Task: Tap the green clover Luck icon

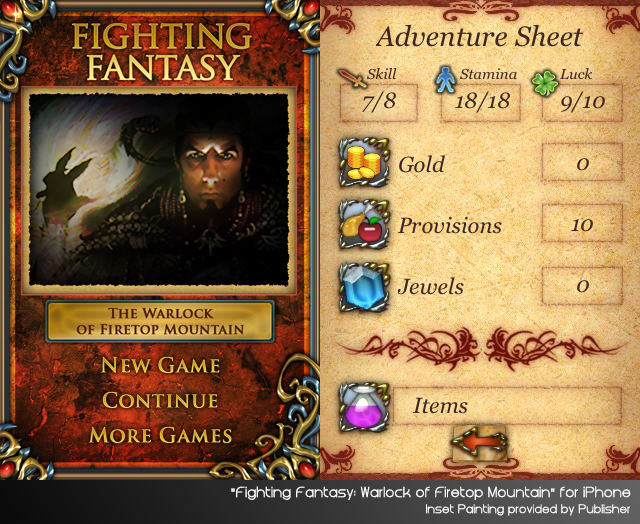Action: click(545, 82)
